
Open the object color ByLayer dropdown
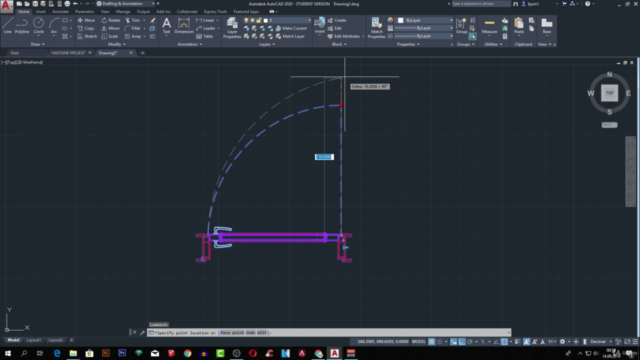coord(425,20)
